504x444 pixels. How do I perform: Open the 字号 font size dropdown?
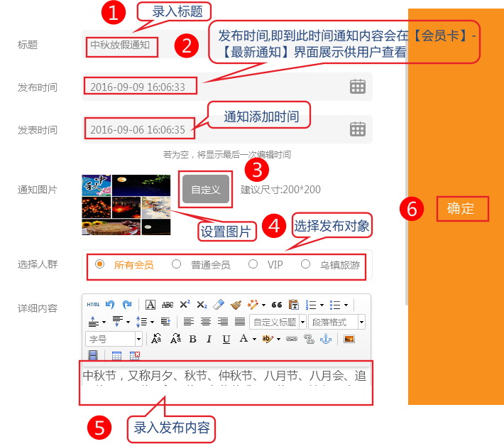click(138, 340)
